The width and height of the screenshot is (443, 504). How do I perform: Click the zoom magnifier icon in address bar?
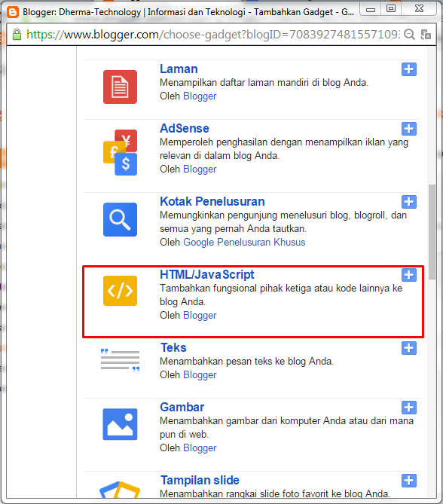(409, 34)
